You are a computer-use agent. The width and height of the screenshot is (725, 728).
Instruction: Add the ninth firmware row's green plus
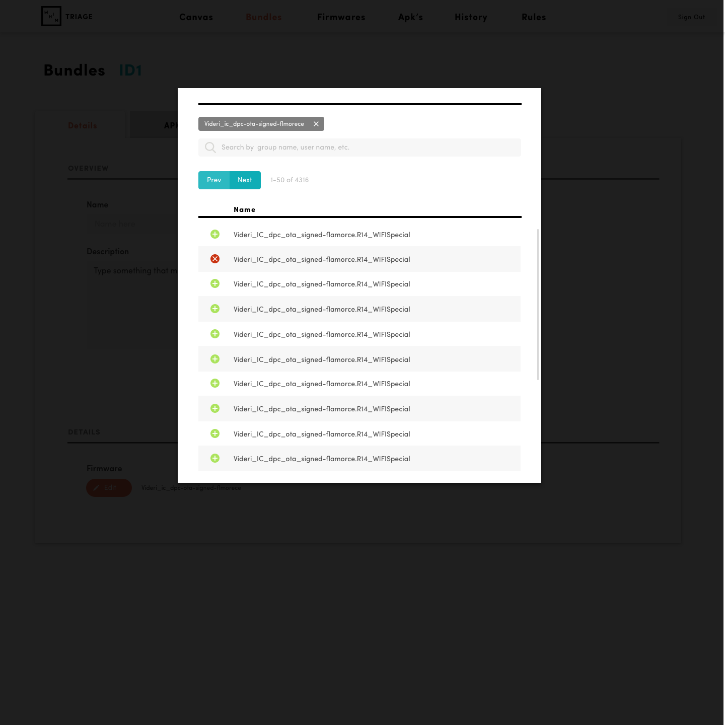pyautogui.click(x=215, y=433)
